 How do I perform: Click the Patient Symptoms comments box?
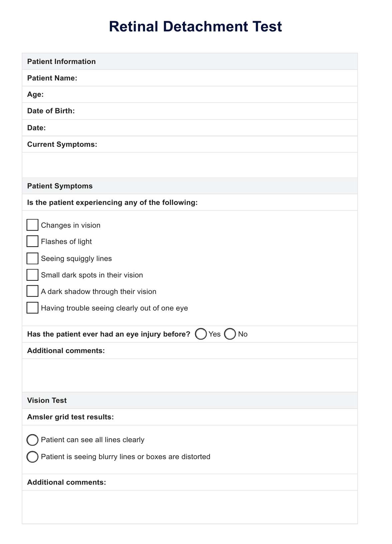point(190,375)
